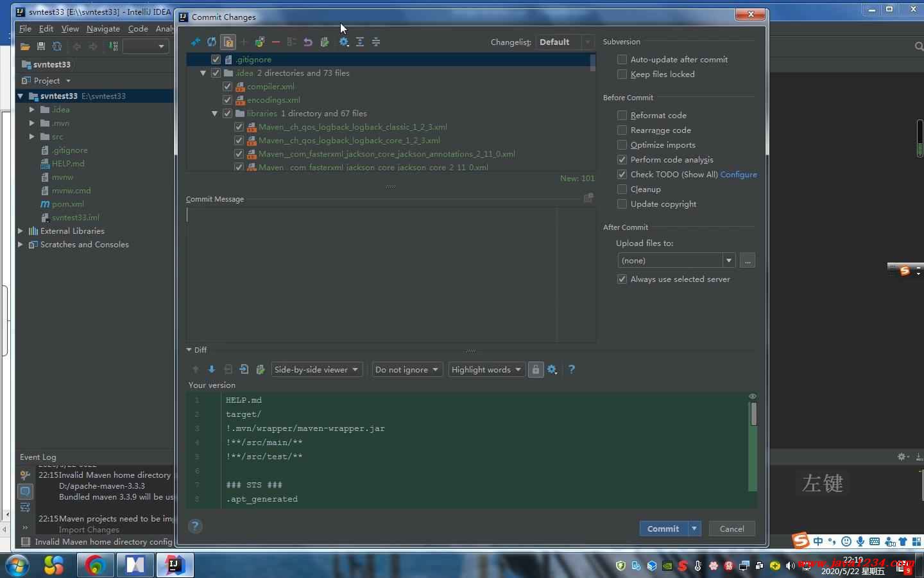Open the Side-by-side viewer dropdown
The image size is (924, 578).
[x=317, y=369]
